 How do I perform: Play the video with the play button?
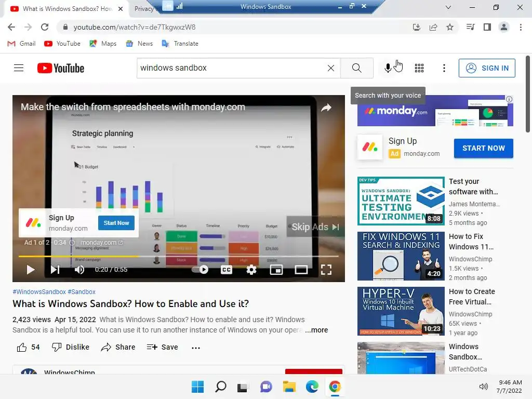click(x=31, y=270)
